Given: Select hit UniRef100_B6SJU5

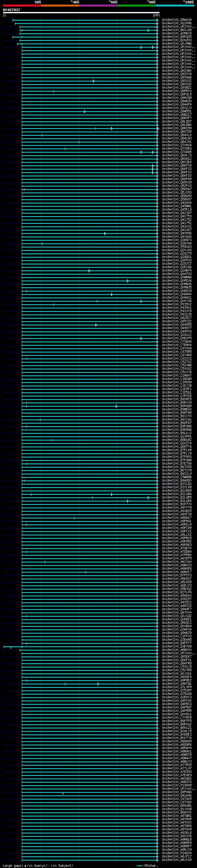Looking at the screenshot, I should tap(176, 30).
